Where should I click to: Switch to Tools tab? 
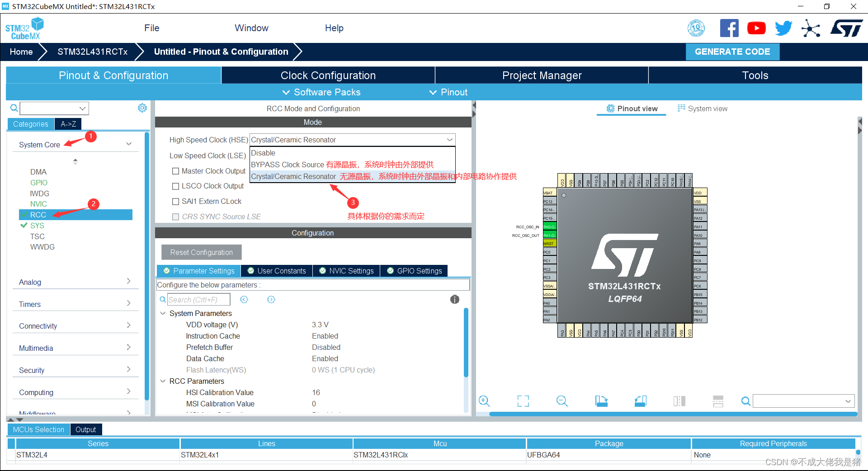point(755,75)
